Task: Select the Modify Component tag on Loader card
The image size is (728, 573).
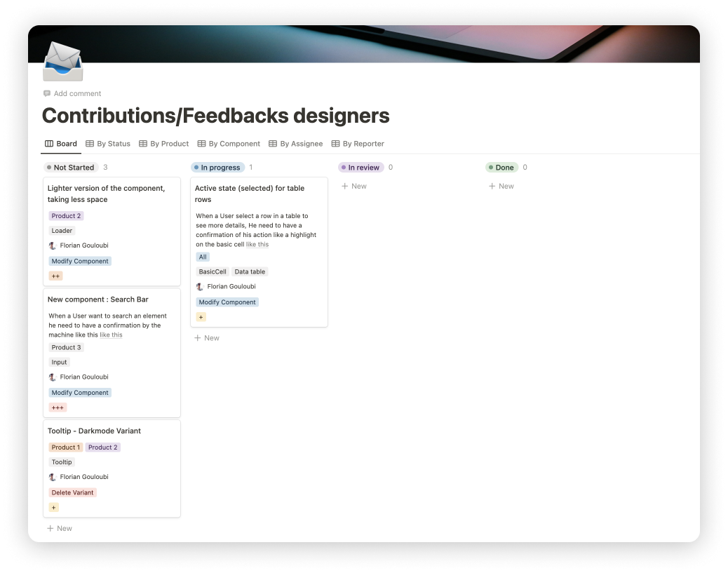Action: tap(79, 261)
